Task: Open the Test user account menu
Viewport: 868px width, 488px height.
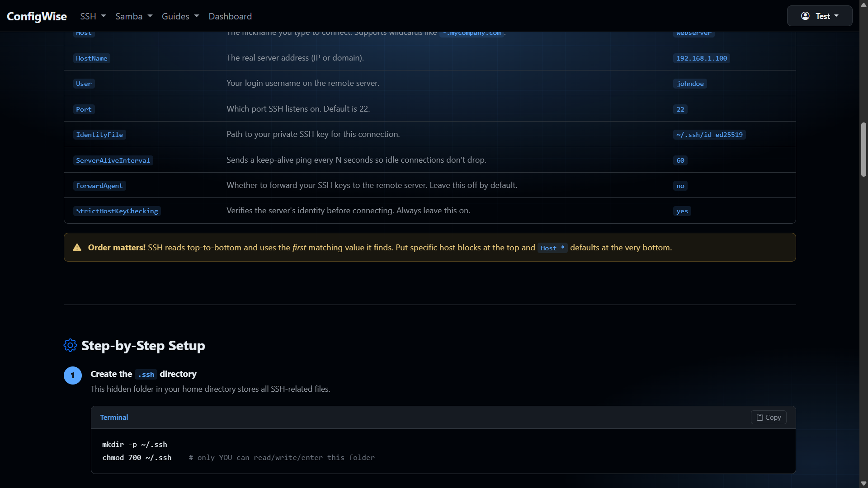Action: (819, 16)
